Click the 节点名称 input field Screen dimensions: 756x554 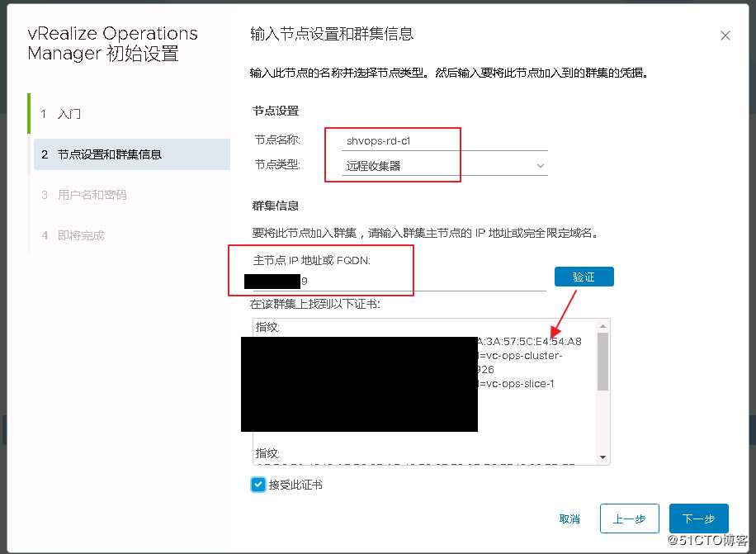[445, 141]
